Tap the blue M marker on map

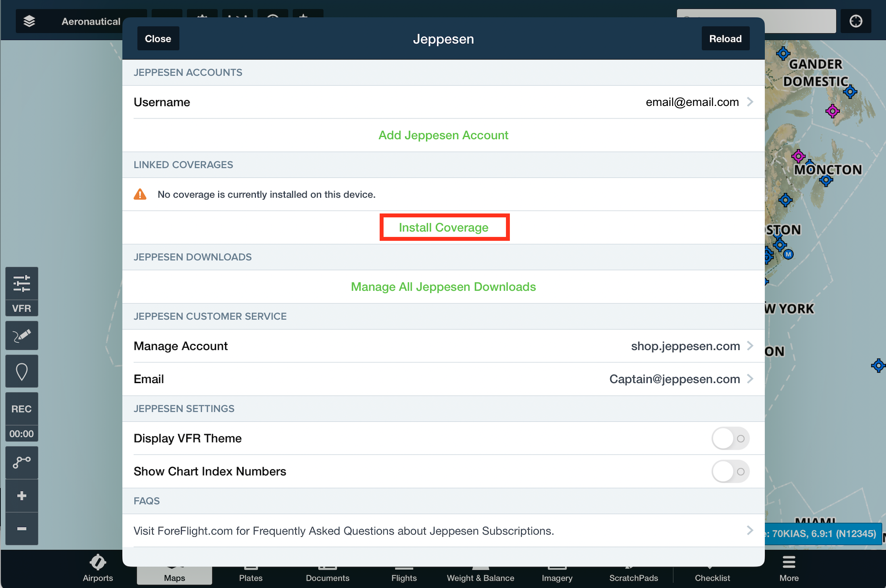pyautogui.click(x=788, y=255)
